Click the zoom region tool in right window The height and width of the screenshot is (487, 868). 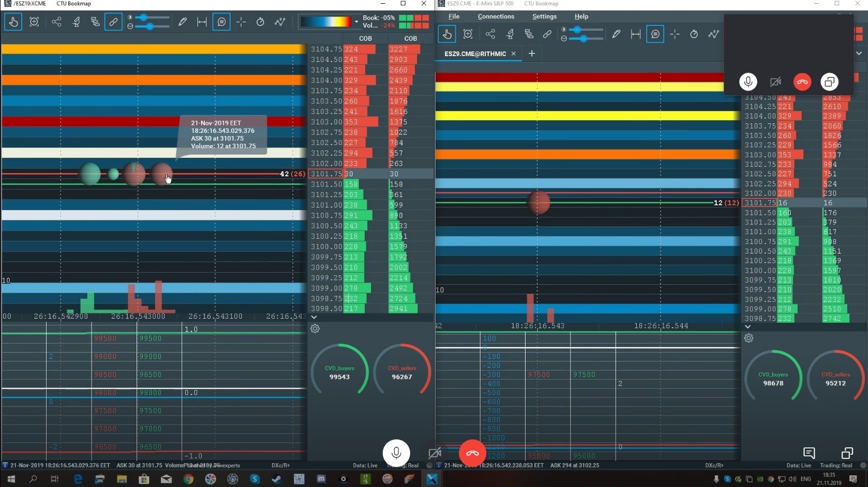468,34
